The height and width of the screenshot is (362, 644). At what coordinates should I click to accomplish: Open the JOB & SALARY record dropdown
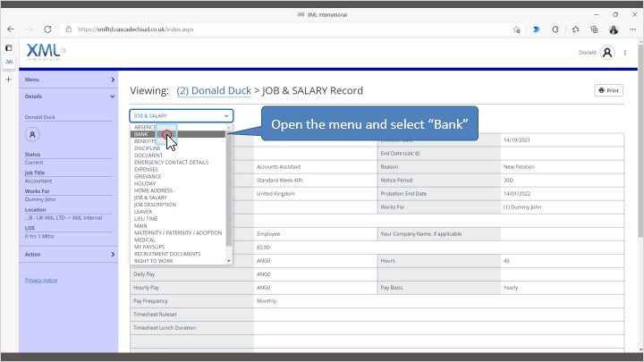(181, 115)
